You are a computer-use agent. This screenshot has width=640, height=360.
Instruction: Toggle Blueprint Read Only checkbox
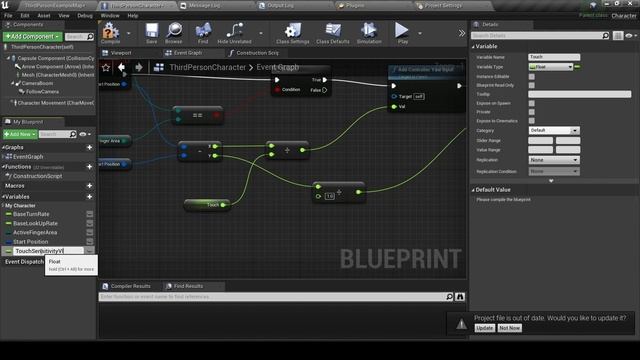click(x=531, y=85)
